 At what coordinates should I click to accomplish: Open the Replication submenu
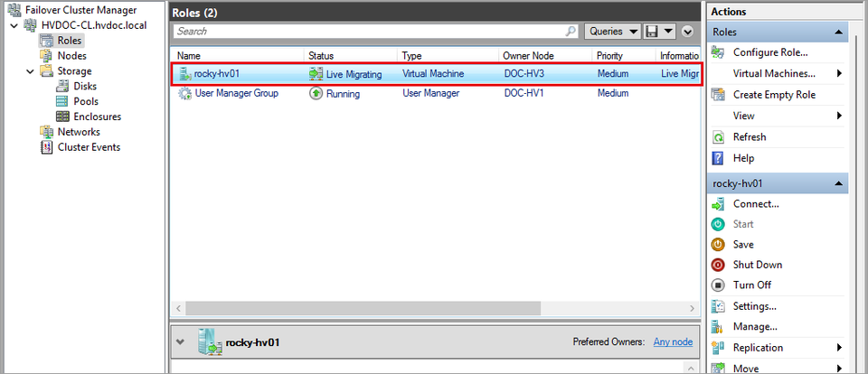click(x=840, y=348)
